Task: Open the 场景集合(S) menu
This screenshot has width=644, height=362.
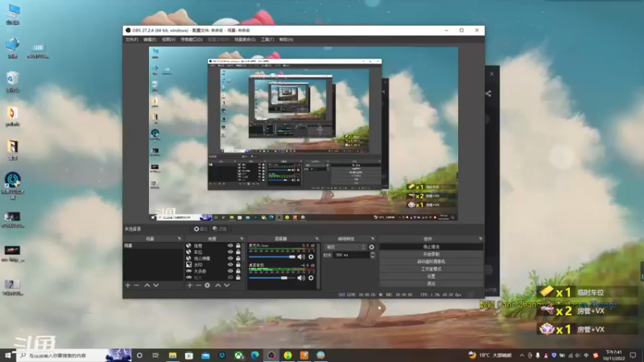Action: coord(245,39)
